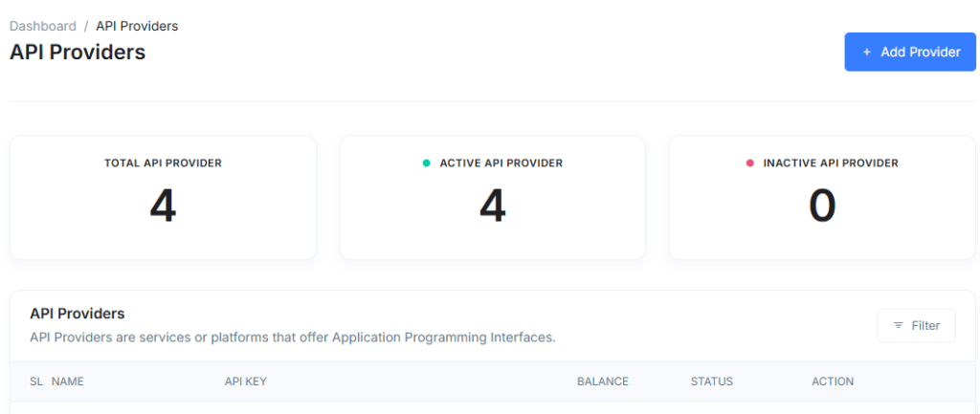The width and height of the screenshot is (980, 414).
Task: Click the API Providers page heading
Action: coord(78,53)
